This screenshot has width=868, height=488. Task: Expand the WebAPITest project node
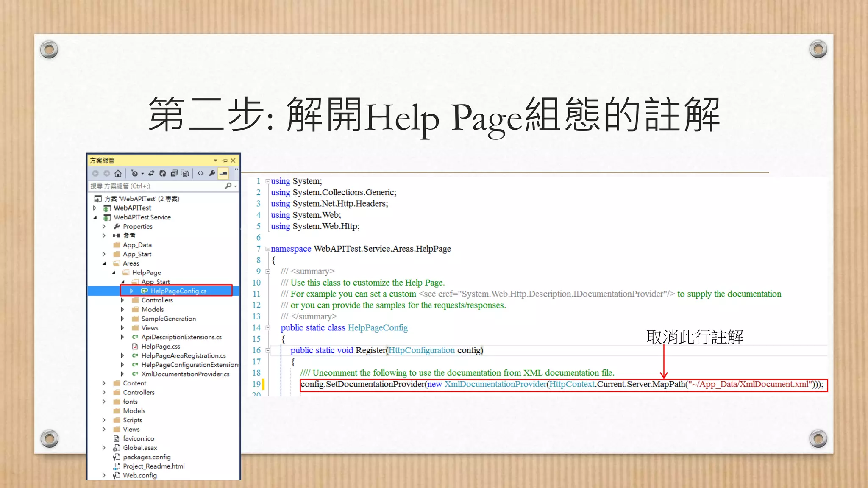tap(95, 208)
